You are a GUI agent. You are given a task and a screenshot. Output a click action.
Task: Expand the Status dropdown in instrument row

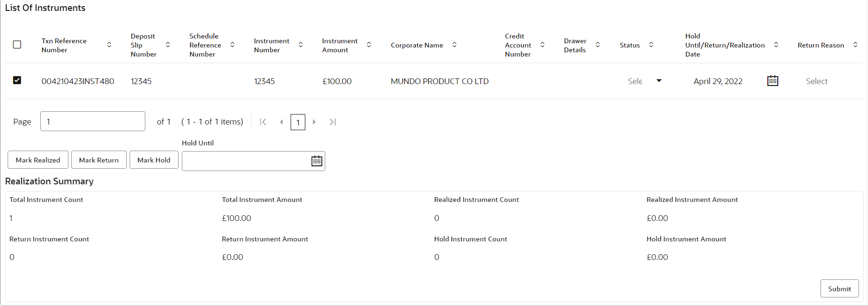pos(659,81)
